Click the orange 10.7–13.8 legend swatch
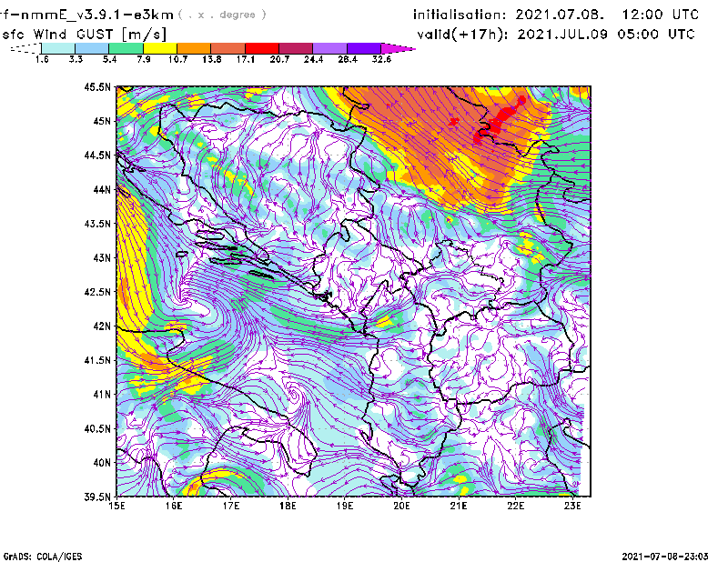This screenshot has width=728, height=562. 194,48
